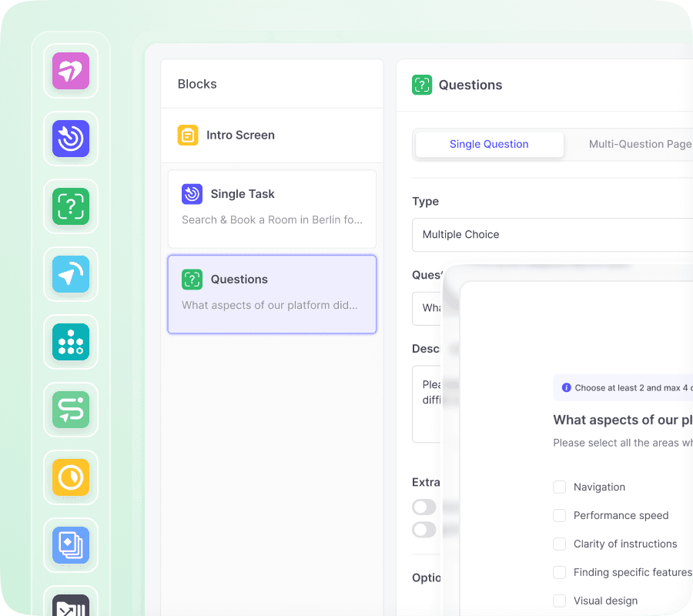Check the Navigation option
This screenshot has width=693, height=616.
point(560,487)
